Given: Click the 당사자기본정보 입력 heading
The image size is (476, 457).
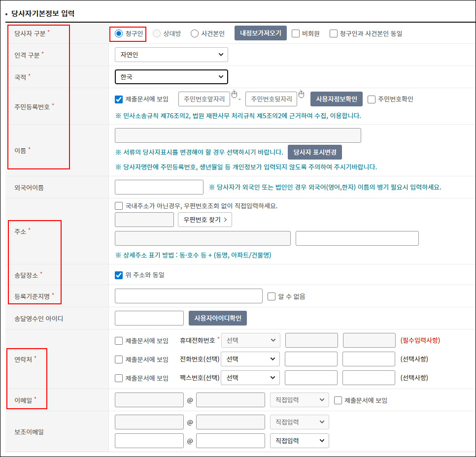Looking at the screenshot, I should click(43, 13).
